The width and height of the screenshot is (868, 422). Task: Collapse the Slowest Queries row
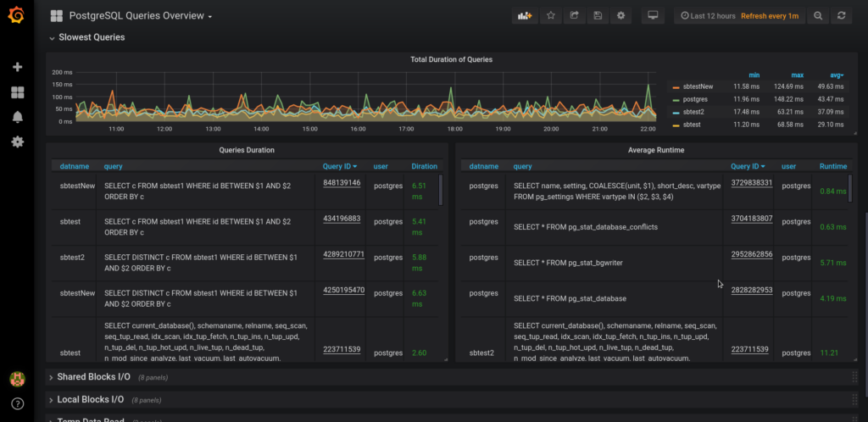pos(91,37)
